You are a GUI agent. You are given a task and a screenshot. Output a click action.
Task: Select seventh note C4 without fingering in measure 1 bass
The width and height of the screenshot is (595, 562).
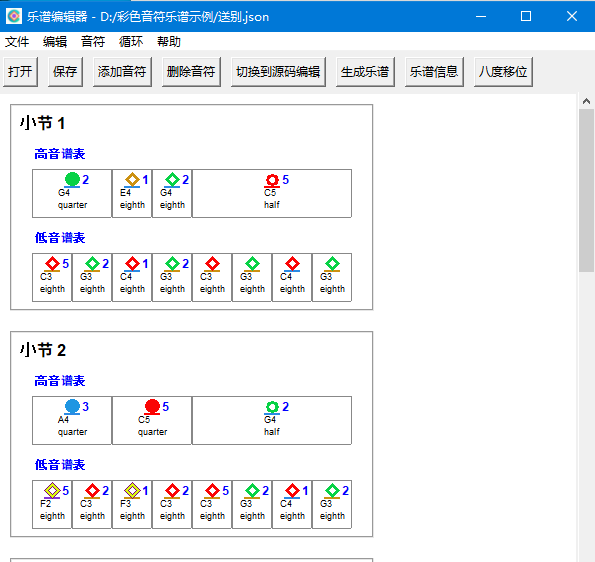[292, 277]
